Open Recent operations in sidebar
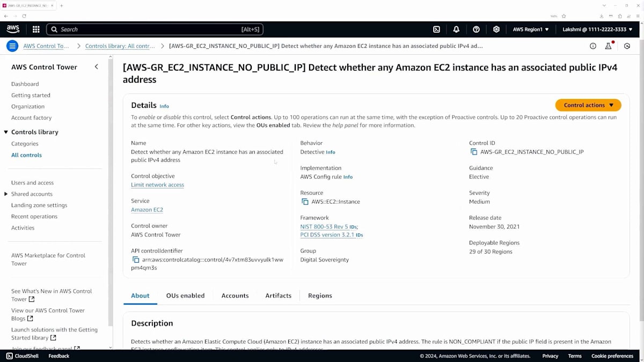The image size is (644, 362). [x=34, y=217]
